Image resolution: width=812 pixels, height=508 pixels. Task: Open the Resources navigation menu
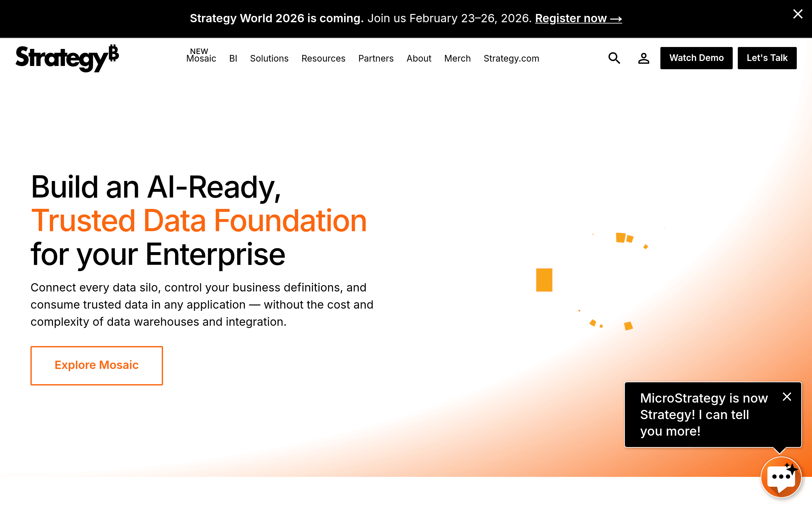coord(323,58)
